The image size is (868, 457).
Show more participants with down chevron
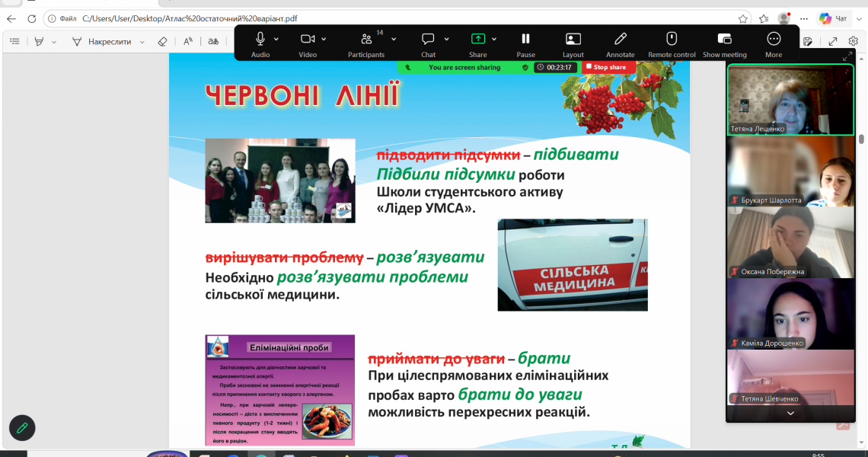[790, 414]
